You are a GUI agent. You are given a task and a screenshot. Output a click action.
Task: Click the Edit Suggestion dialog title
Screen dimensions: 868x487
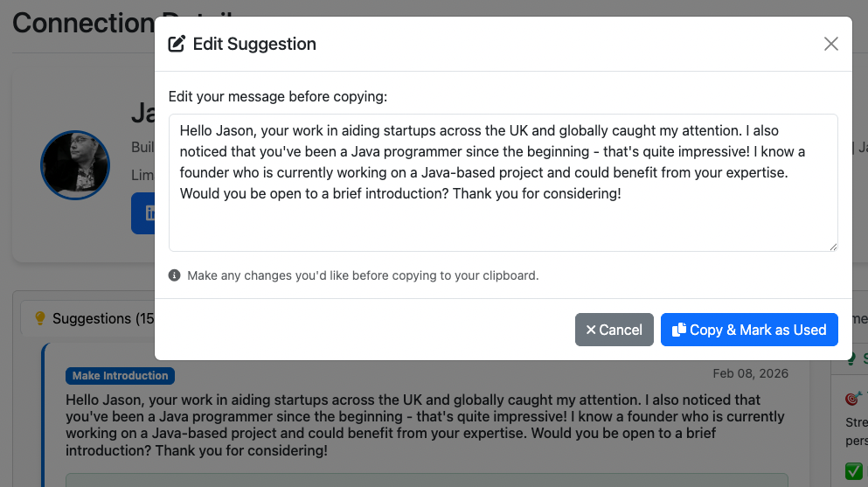tap(254, 44)
